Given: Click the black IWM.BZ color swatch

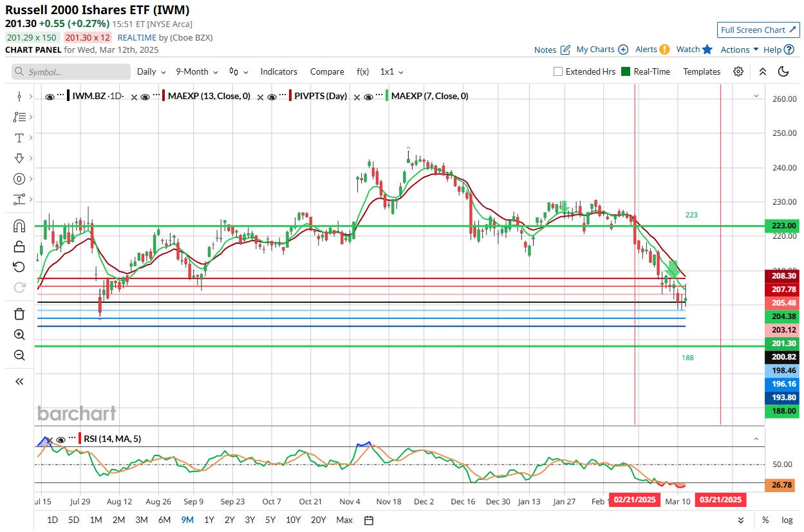Looking at the screenshot, I should click(70, 96).
